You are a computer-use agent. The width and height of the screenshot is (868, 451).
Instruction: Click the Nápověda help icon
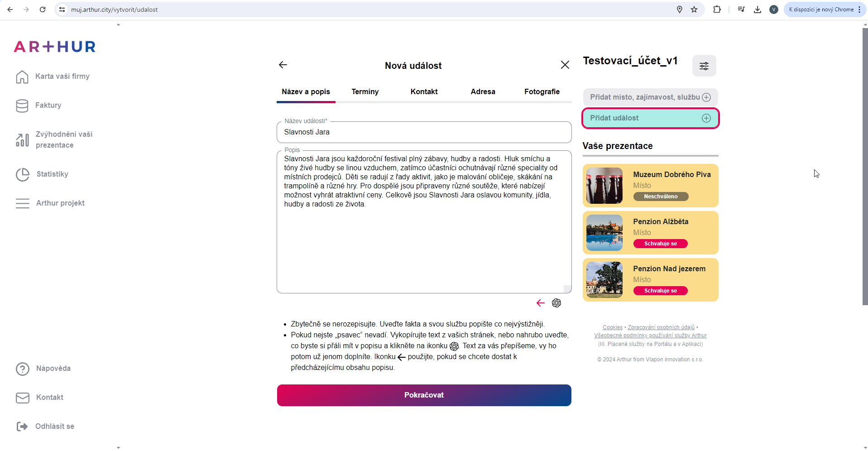pos(22,369)
